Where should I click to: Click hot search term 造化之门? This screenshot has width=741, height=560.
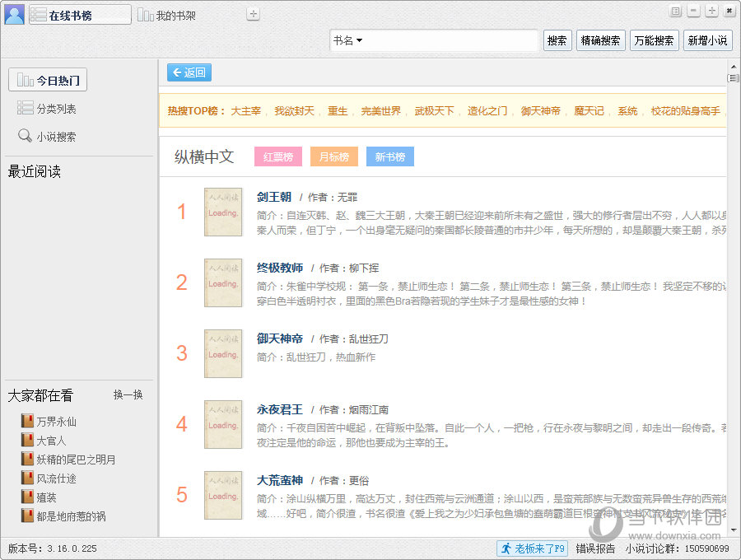pyautogui.click(x=487, y=111)
